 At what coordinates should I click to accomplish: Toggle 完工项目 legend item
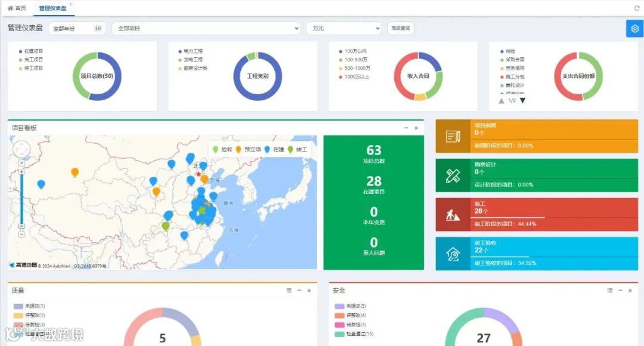click(x=31, y=60)
